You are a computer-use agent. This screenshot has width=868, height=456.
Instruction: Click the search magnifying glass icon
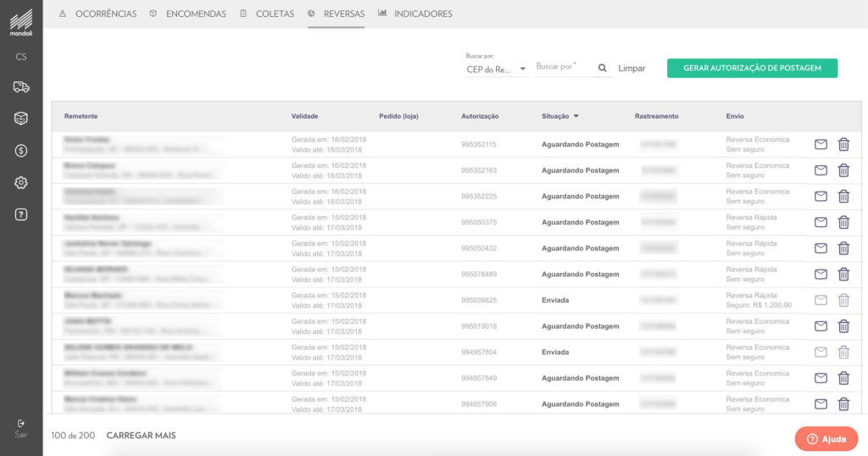[x=602, y=69]
